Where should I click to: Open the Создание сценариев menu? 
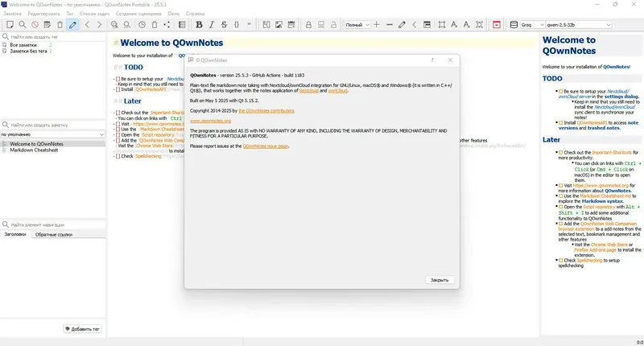coord(138,14)
